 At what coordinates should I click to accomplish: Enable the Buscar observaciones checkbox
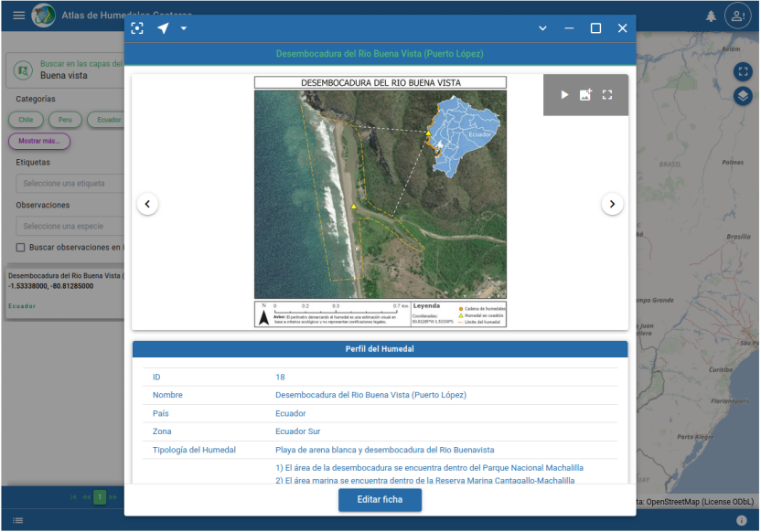(21, 248)
